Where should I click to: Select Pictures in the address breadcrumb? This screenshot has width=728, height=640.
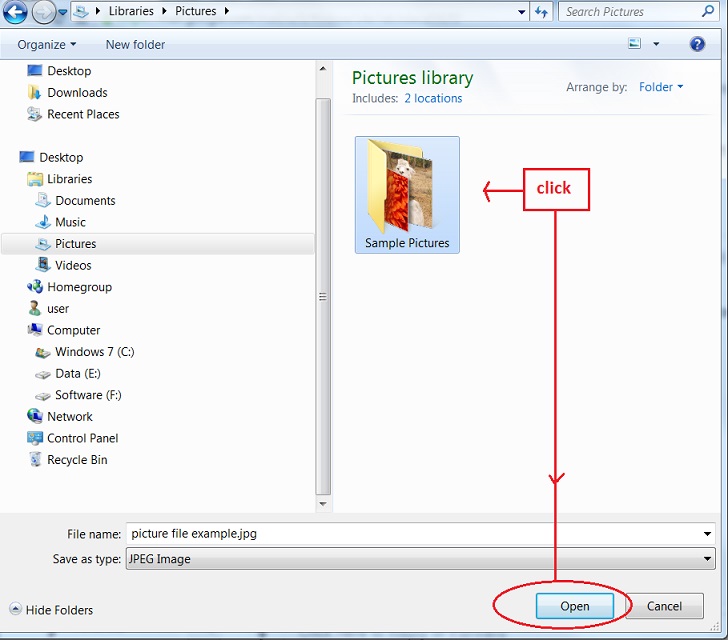195,11
